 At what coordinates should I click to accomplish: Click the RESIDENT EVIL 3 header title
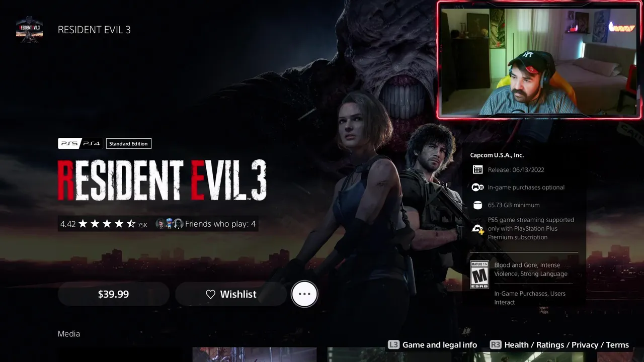click(x=94, y=30)
